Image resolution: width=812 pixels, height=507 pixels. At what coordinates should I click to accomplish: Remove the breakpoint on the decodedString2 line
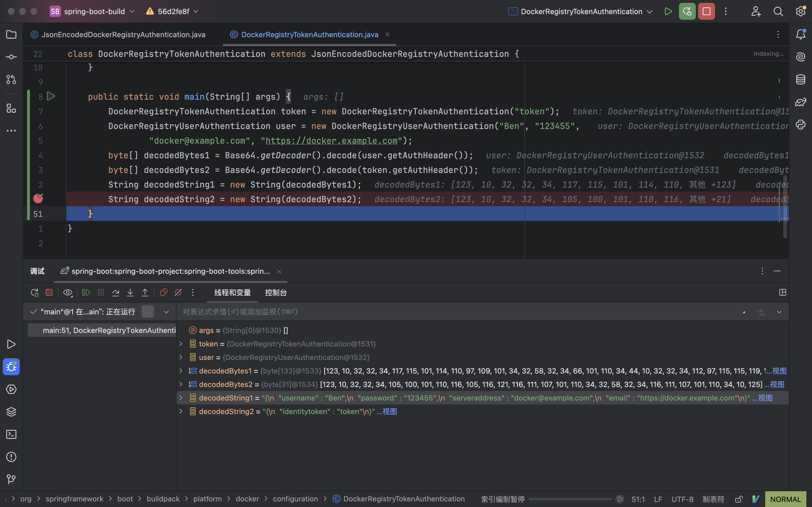click(38, 199)
